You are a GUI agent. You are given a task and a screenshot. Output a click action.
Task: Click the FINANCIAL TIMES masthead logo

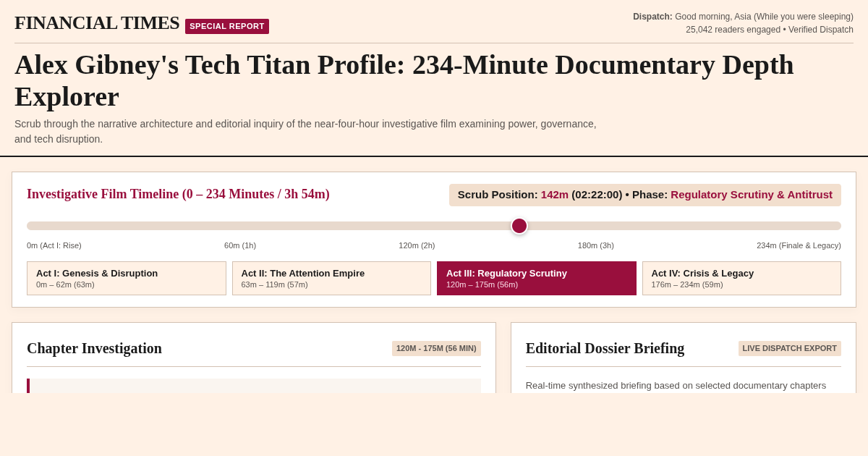tap(97, 23)
